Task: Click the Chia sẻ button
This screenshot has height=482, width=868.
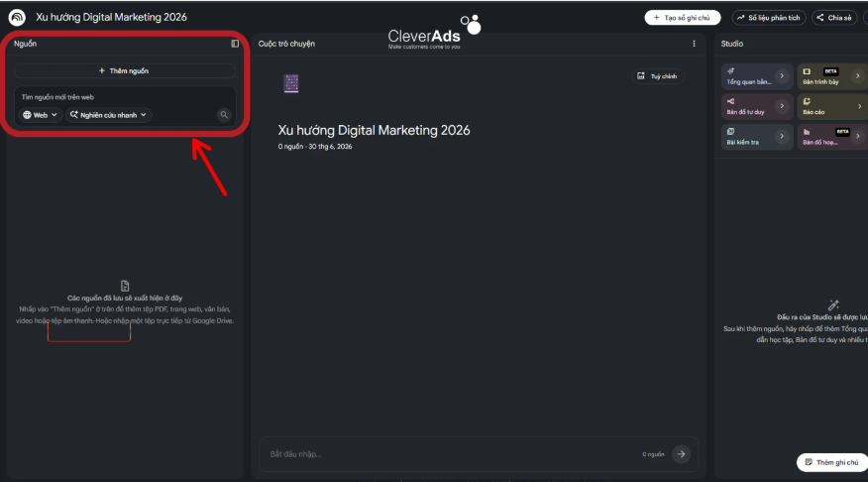Action: 834,18
